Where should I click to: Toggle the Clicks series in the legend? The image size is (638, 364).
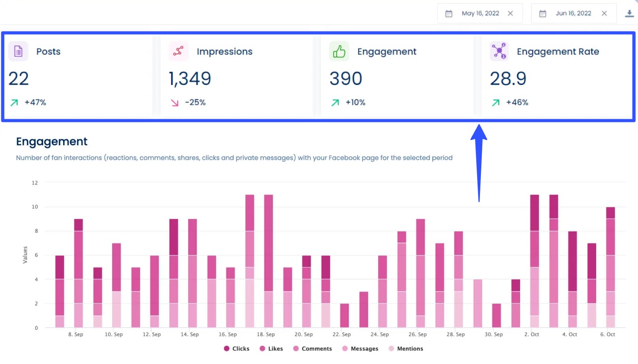click(x=236, y=348)
